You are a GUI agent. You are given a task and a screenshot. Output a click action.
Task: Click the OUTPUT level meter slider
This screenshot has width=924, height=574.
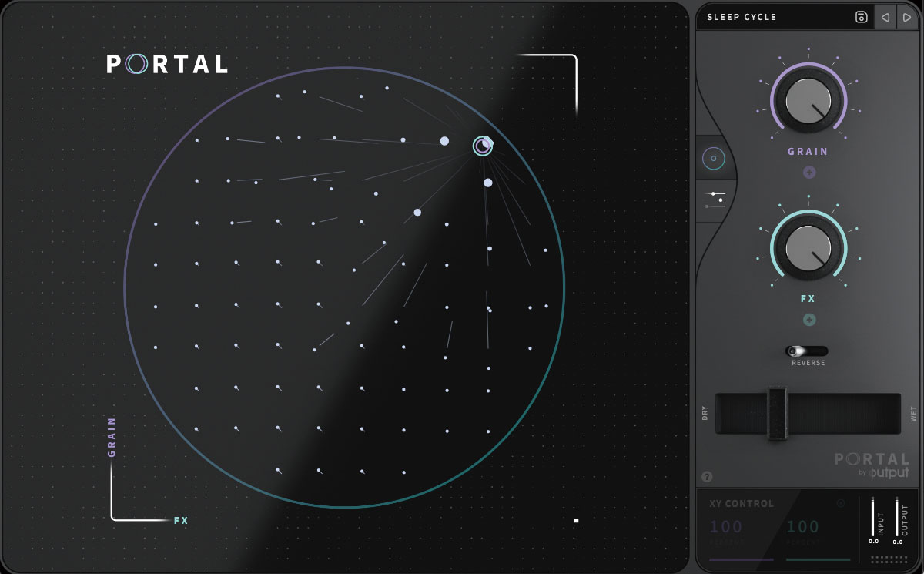click(897, 517)
